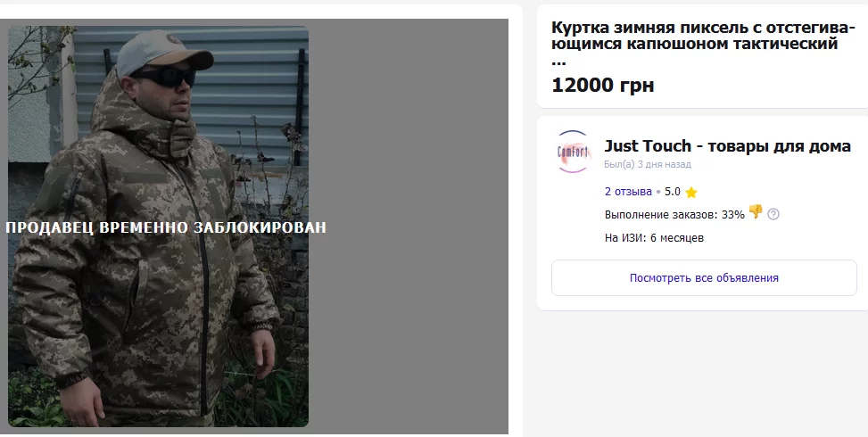This screenshot has height=437, width=868.
Task: Click the jacket zipper in the photo
Action: coord(202,288)
